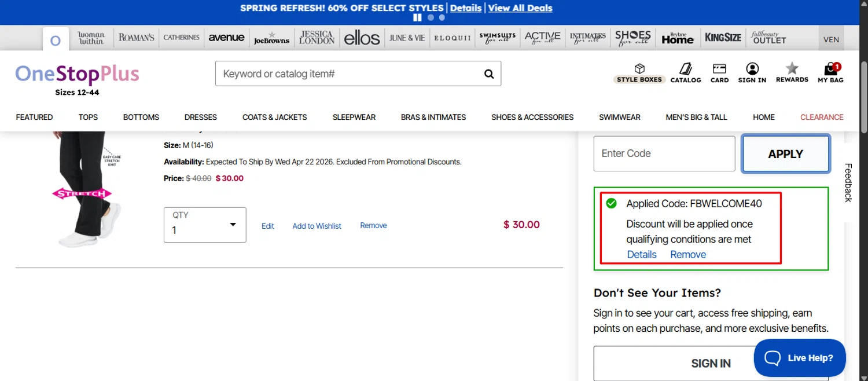This screenshot has height=381, width=868.
Task: Open the Dresses menu item
Action: point(201,117)
